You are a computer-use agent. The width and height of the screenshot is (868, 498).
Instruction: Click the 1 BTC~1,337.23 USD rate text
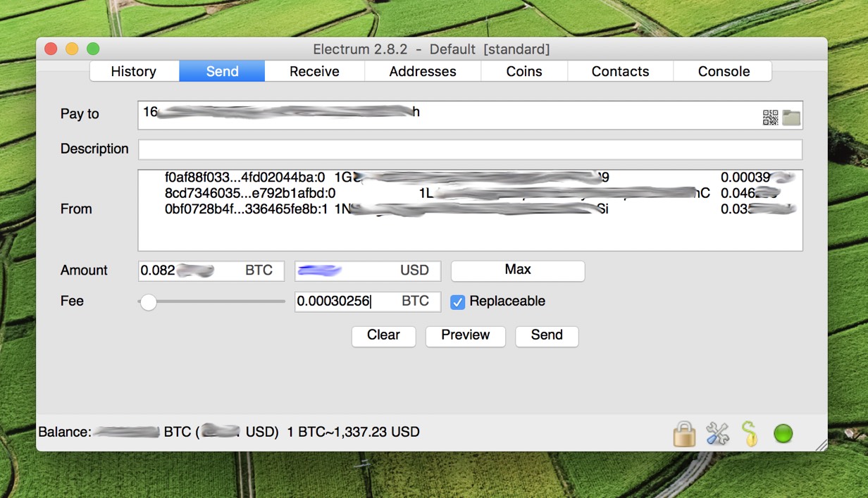point(353,432)
